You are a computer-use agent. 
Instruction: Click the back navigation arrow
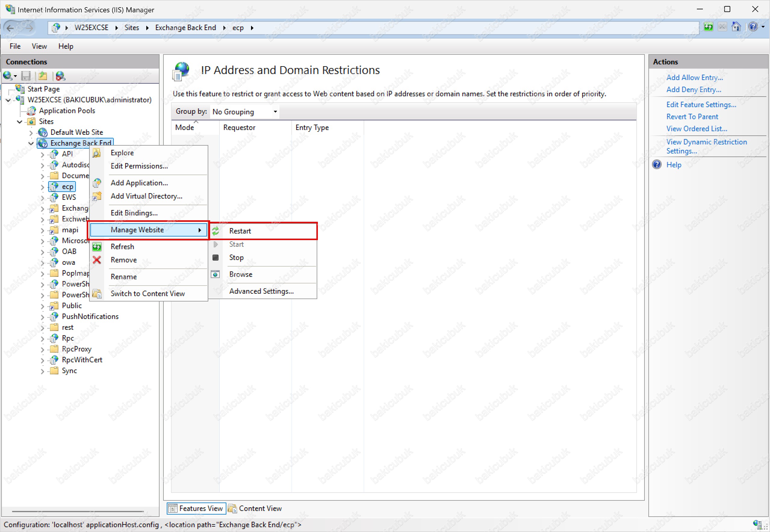[10, 28]
